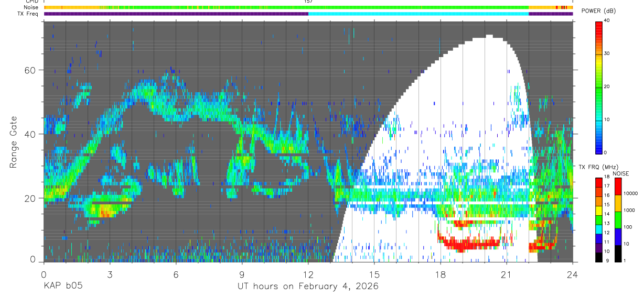Image resolution: width=644 pixels, height=297 pixels.
Task: Click the 0 label on POWER scale
Action: (x=605, y=152)
